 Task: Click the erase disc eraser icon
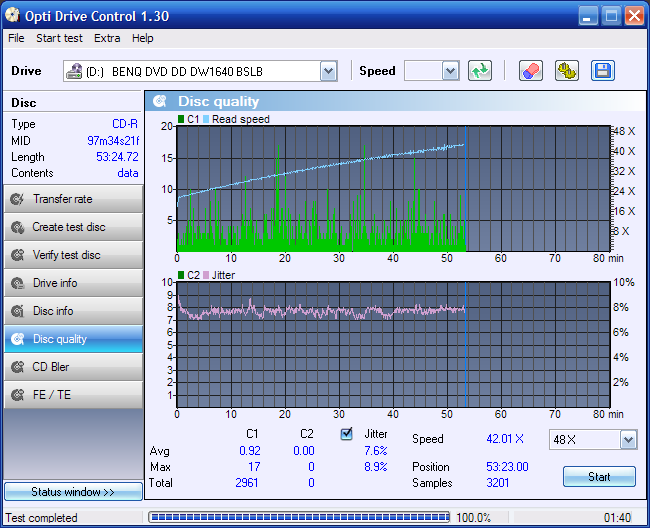coord(531,71)
